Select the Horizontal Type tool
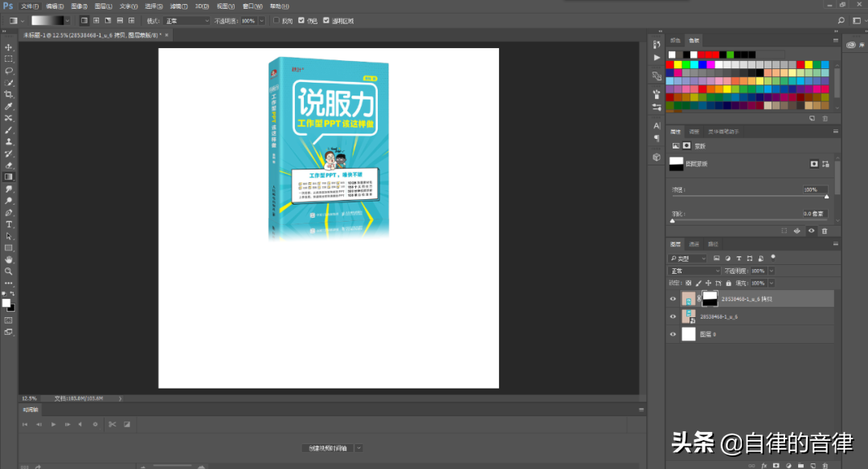868x469 pixels. [x=8, y=225]
